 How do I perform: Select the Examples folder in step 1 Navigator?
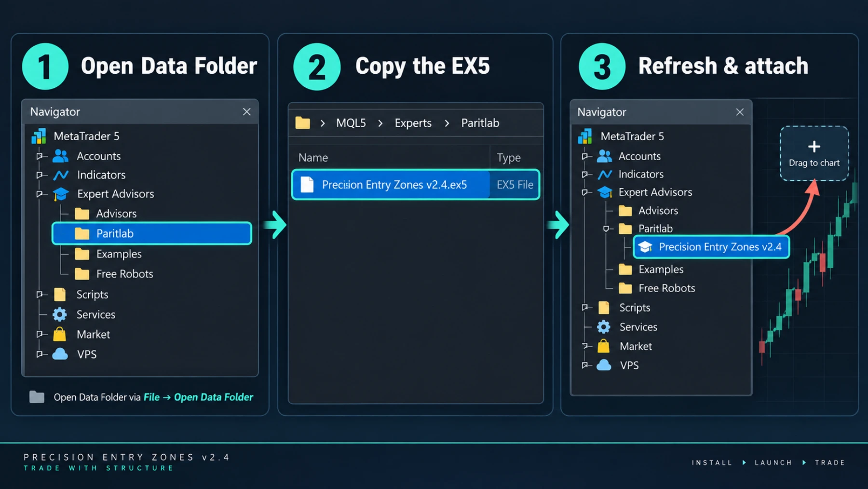click(x=108, y=254)
